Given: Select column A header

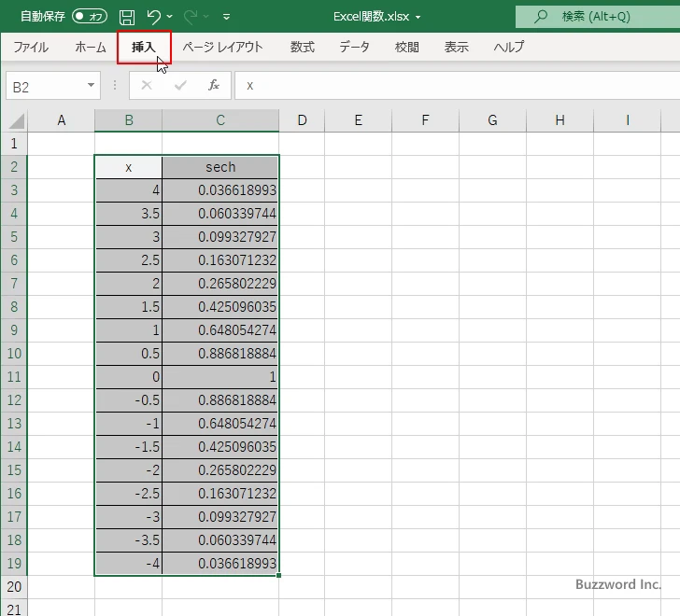Looking at the screenshot, I should 61,120.
